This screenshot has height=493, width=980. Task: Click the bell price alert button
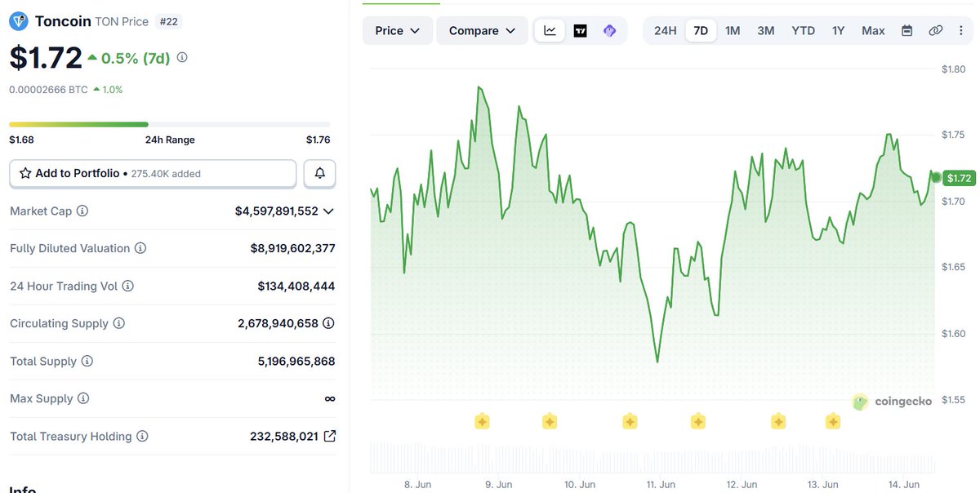(x=319, y=173)
